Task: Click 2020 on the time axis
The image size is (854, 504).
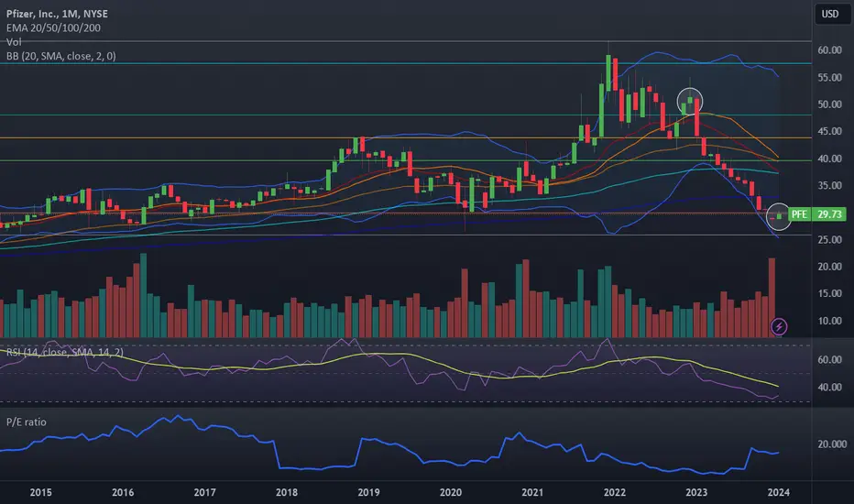Action: tap(451, 493)
